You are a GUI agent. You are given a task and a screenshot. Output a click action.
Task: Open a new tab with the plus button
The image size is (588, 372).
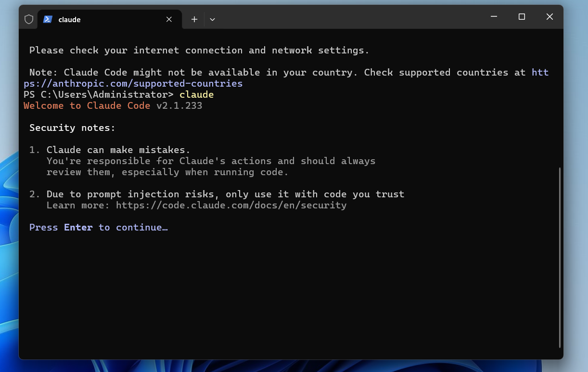[x=194, y=19]
